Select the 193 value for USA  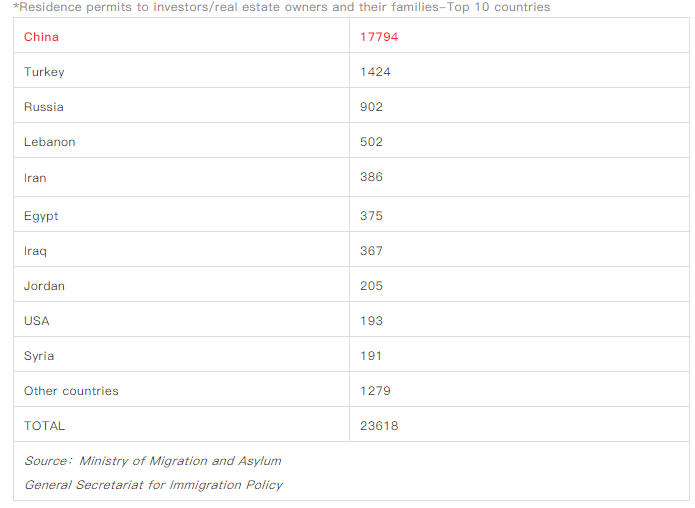(x=371, y=321)
